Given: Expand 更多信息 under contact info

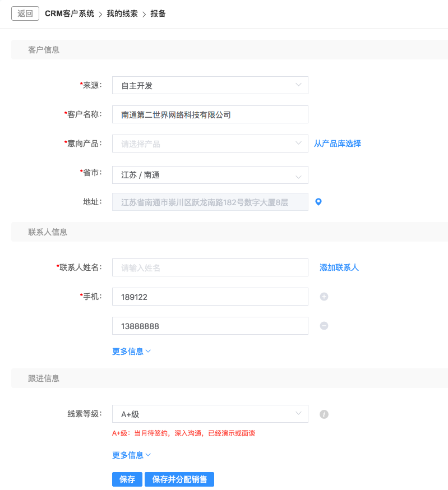Looking at the screenshot, I should 131,352.
